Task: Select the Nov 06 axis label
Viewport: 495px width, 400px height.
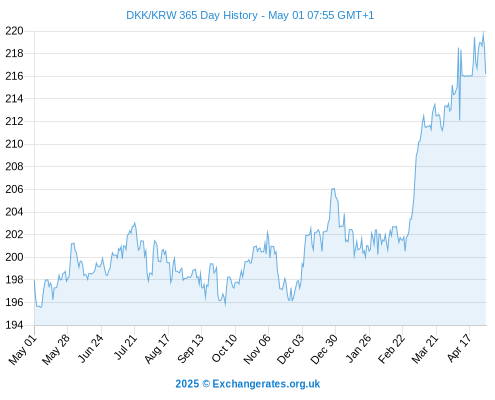Action: (257, 349)
